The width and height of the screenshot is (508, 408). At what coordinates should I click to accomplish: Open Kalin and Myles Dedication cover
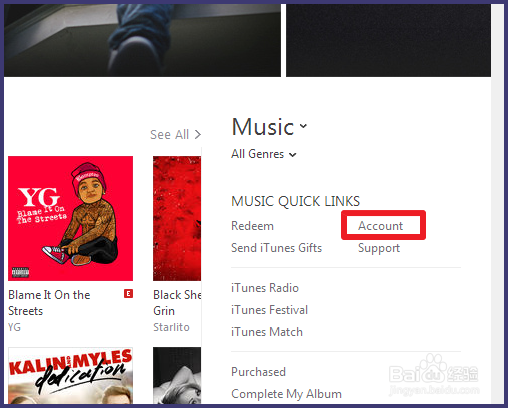(x=70, y=375)
